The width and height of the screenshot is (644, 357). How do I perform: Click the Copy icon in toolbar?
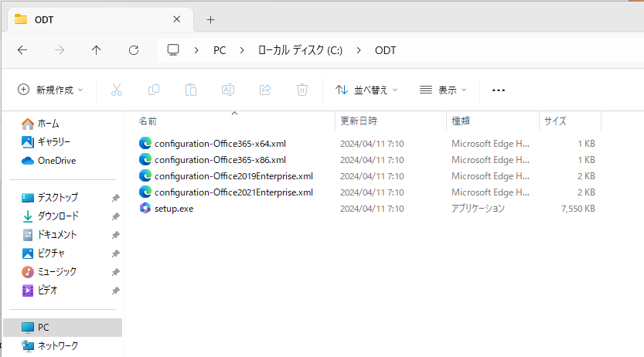pyautogui.click(x=154, y=90)
